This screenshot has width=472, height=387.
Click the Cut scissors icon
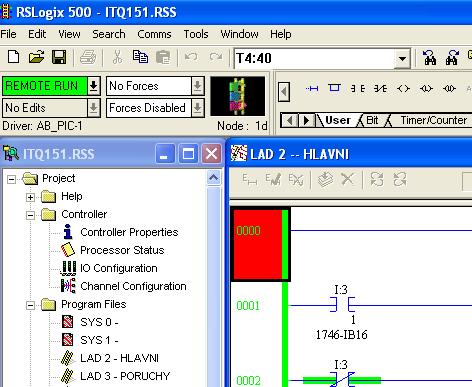(117, 57)
